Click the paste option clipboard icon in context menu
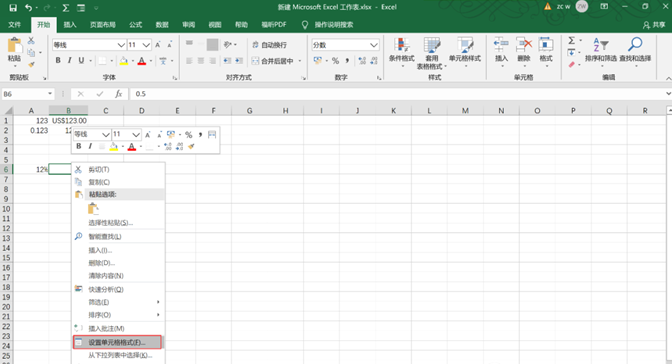 93,209
